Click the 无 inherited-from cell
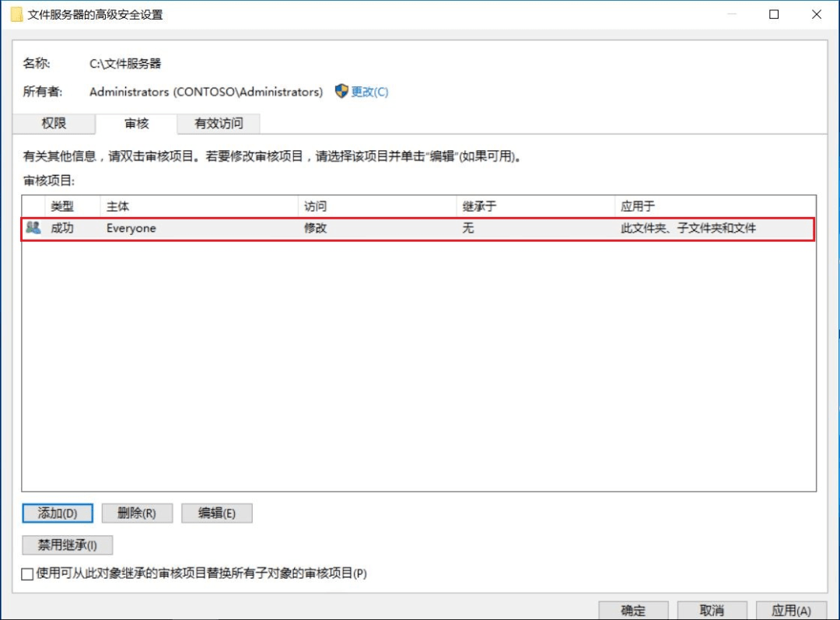 pyautogui.click(x=468, y=228)
